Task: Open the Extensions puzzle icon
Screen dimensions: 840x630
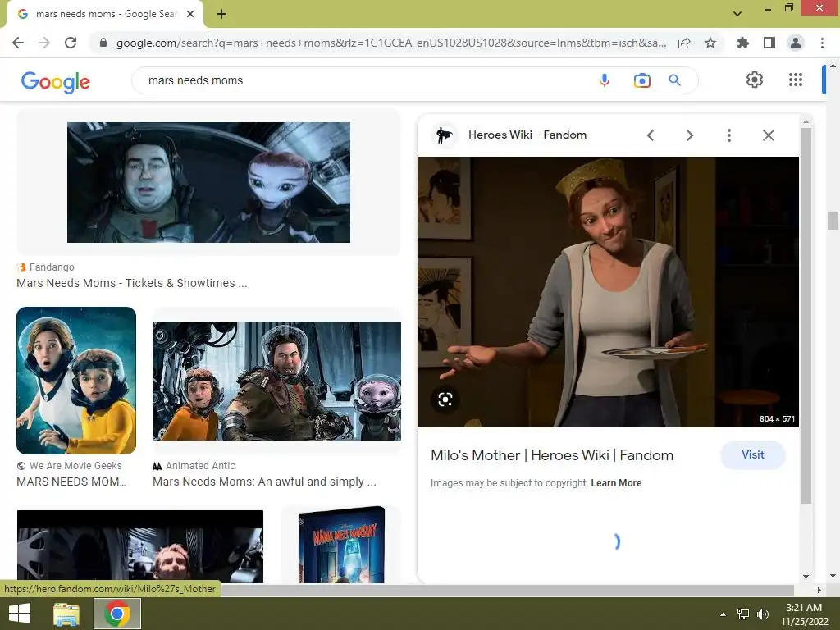Action: coord(742,43)
